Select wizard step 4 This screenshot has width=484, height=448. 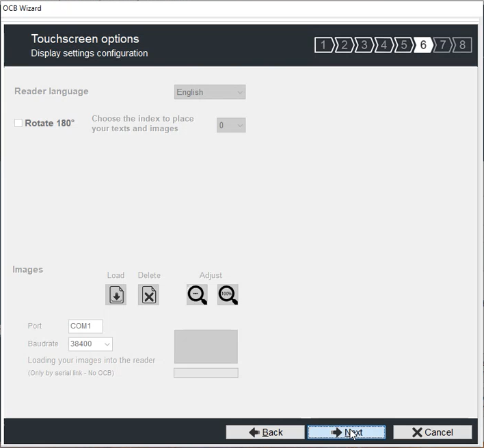(384, 46)
